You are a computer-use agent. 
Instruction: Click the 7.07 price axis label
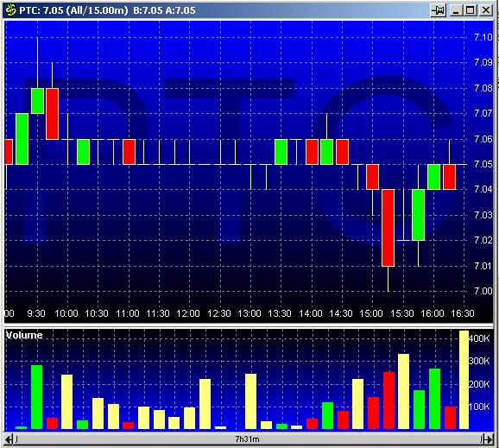[x=483, y=113]
